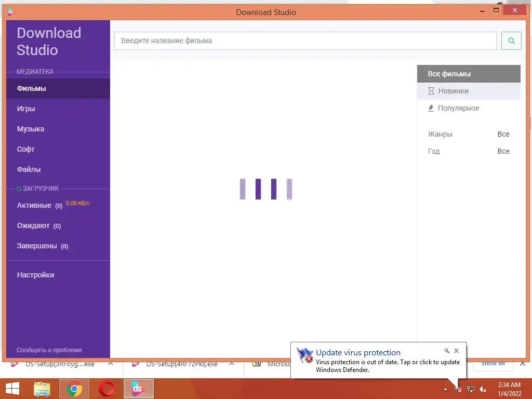This screenshot has height=399, width=532.
Task: Open the DS-Setup[3RFoyg download menu arrow
Action: (x=111, y=364)
